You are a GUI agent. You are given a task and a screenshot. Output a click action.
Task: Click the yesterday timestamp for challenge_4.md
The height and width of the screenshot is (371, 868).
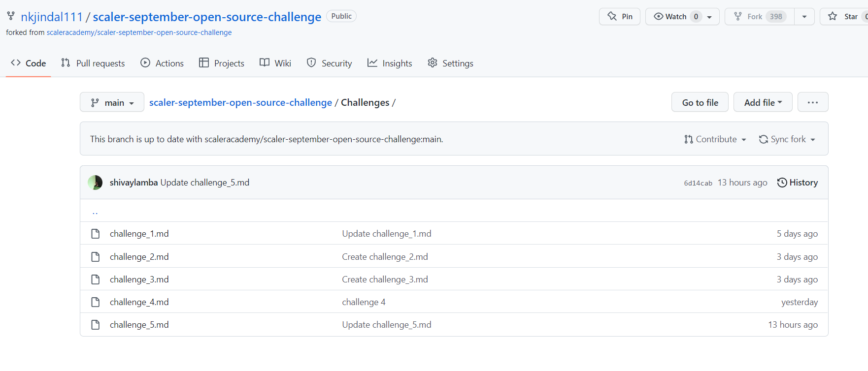pyautogui.click(x=800, y=302)
